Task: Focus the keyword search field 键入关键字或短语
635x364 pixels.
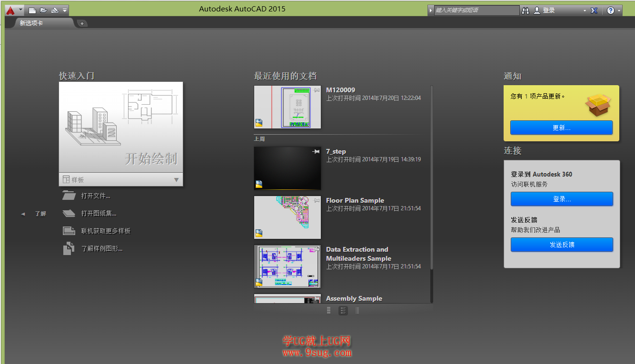Action: click(476, 10)
